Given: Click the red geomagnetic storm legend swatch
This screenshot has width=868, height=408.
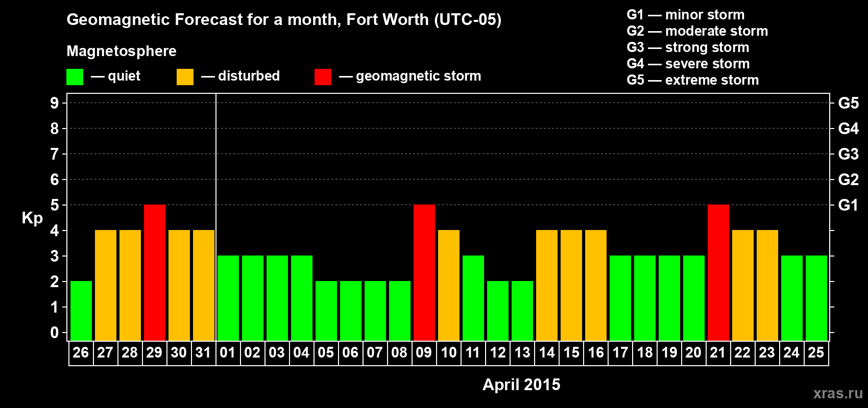Looking at the screenshot, I should (323, 77).
